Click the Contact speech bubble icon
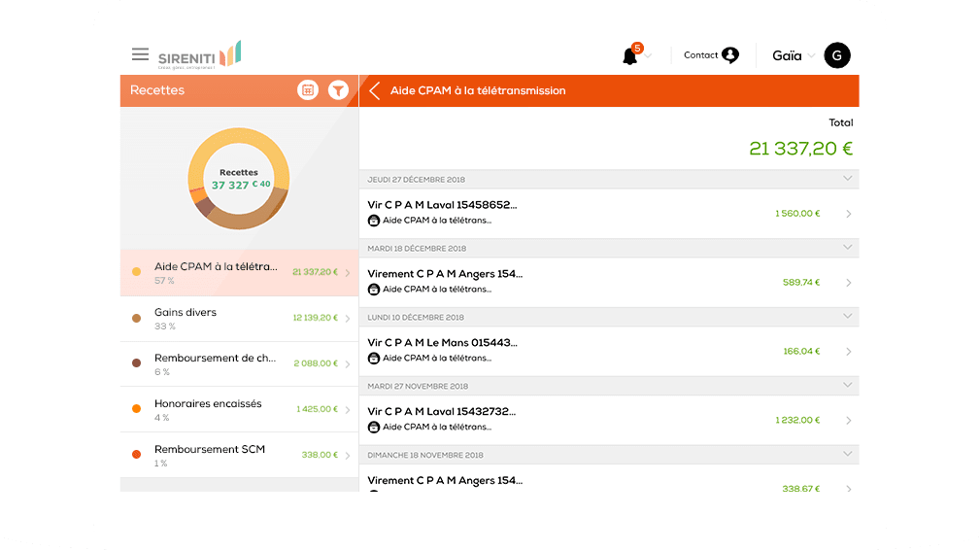 click(730, 55)
